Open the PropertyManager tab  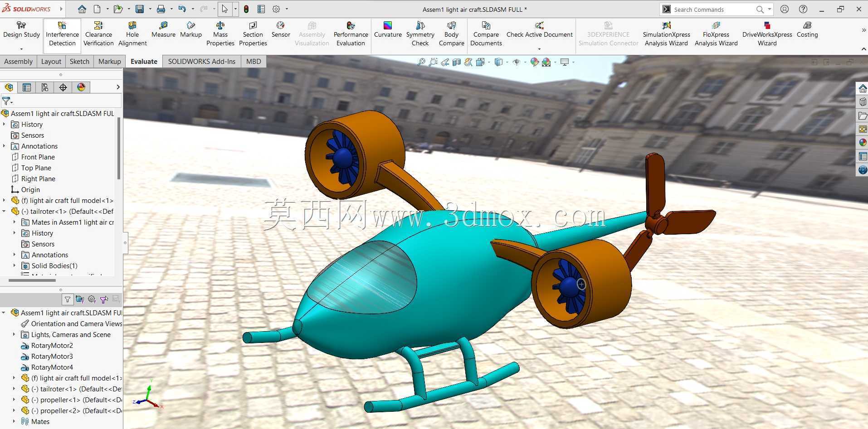pos(27,87)
